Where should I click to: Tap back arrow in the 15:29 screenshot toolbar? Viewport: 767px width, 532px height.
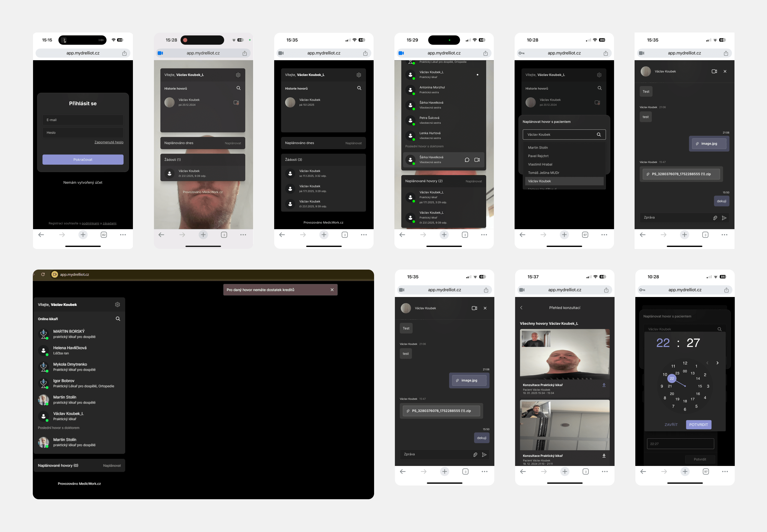[402, 235]
